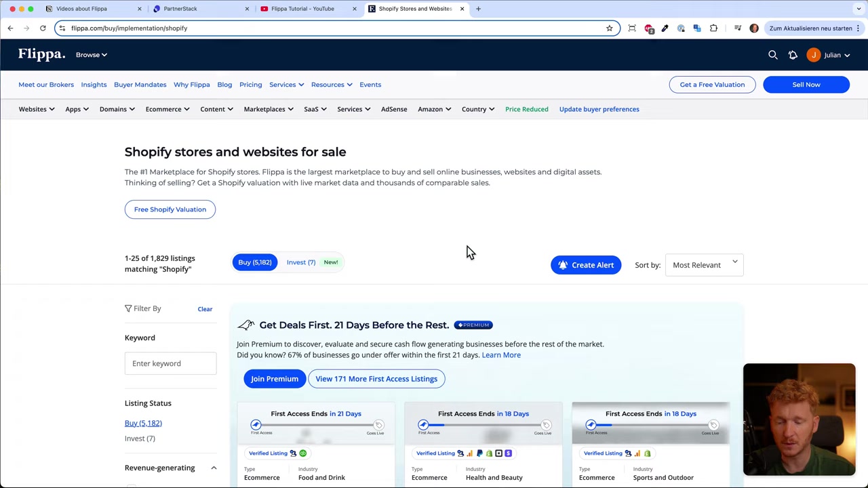Open the Country dropdown
868x488 pixels.
pyautogui.click(x=477, y=109)
